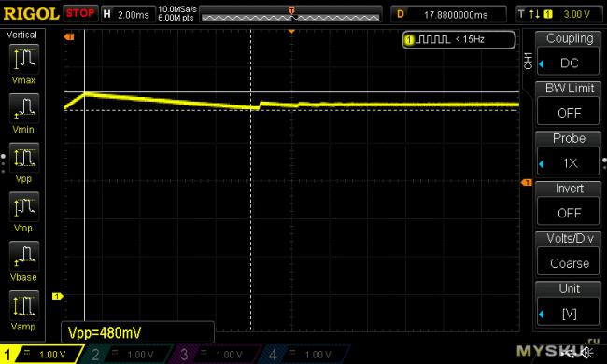This screenshot has width=607, height=364.
Task: Select the Vpp measurement icon
Action: click(23, 158)
